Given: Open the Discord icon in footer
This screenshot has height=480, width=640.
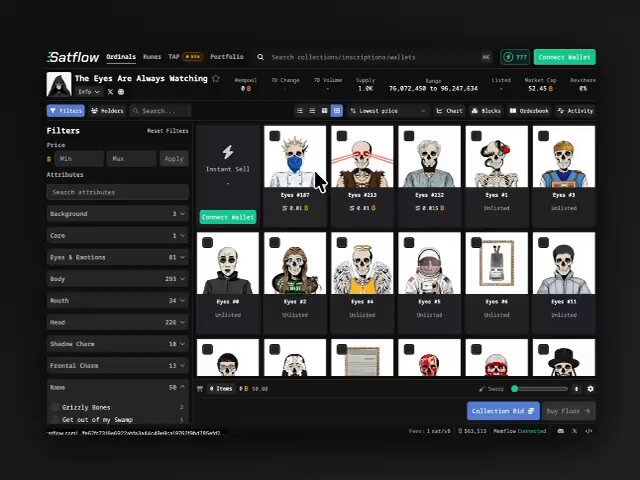Looking at the screenshot, I should click(561, 431).
